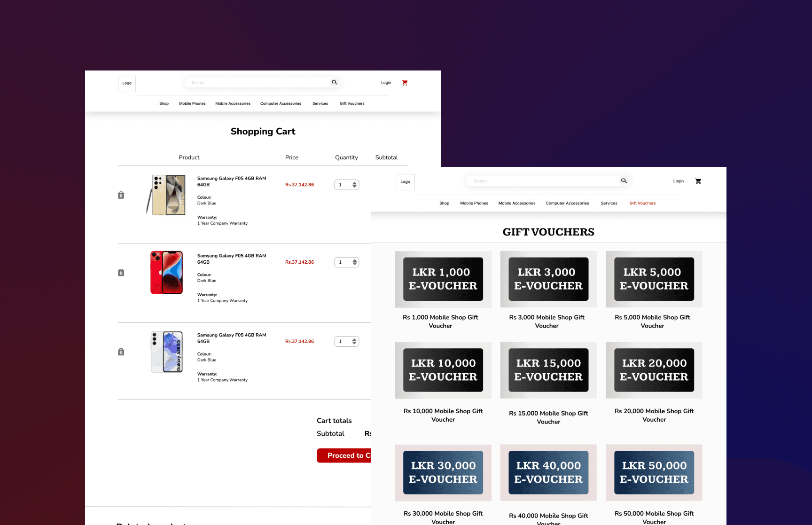
Task: Click the black cart icon on Gift Vouchers page
Action: tap(698, 181)
